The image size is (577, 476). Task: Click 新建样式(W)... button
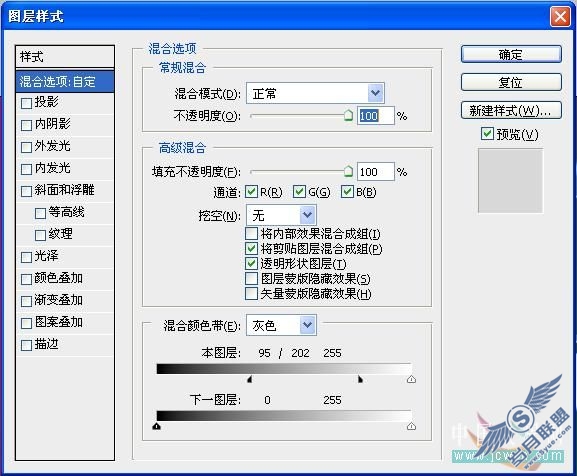coord(511,110)
